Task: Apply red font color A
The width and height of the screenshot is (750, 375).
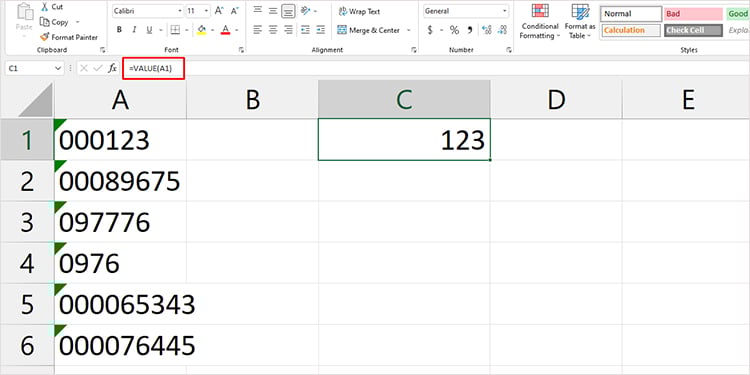Action: point(225,30)
